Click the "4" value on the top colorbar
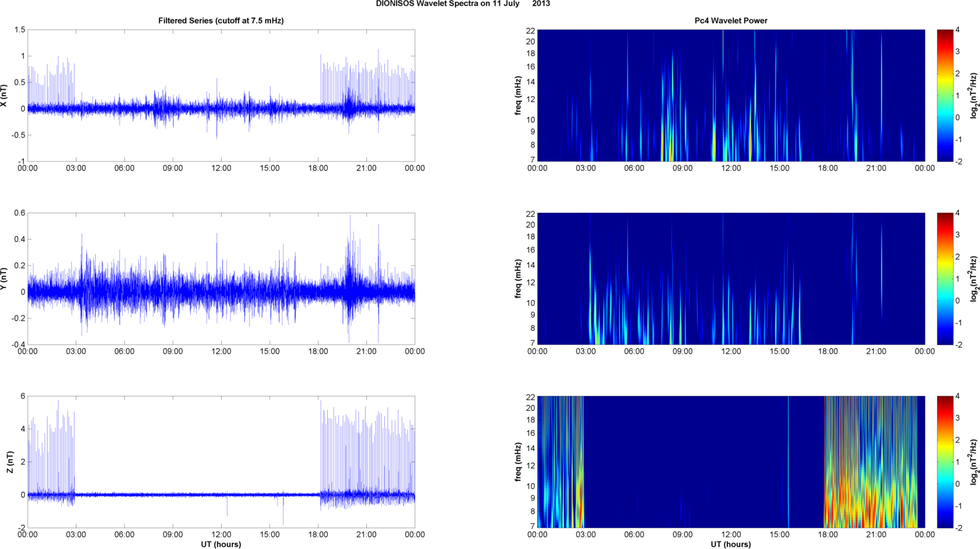The width and height of the screenshot is (980, 549). point(958,30)
